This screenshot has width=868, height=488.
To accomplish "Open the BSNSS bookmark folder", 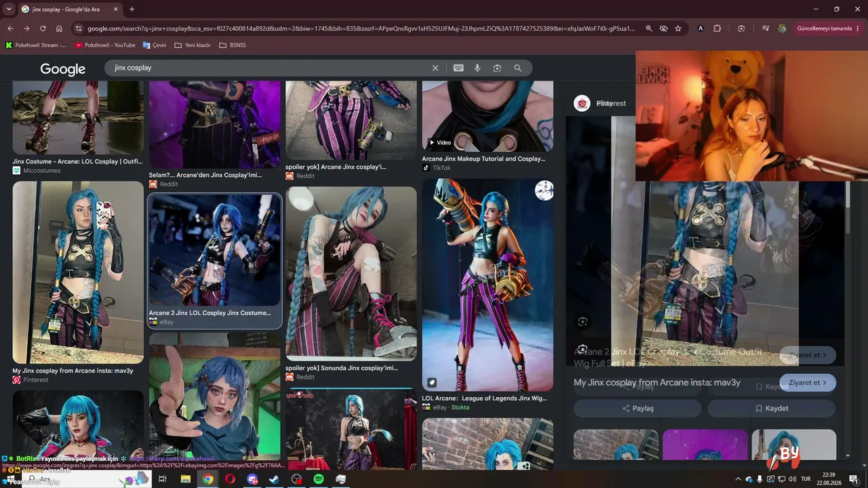I will click(x=233, y=45).
